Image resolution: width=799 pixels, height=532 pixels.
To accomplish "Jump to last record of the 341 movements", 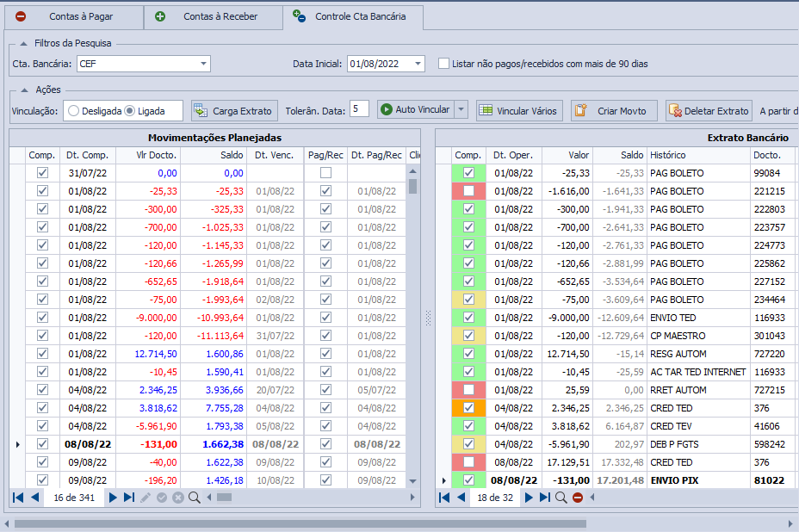I will point(129,498).
